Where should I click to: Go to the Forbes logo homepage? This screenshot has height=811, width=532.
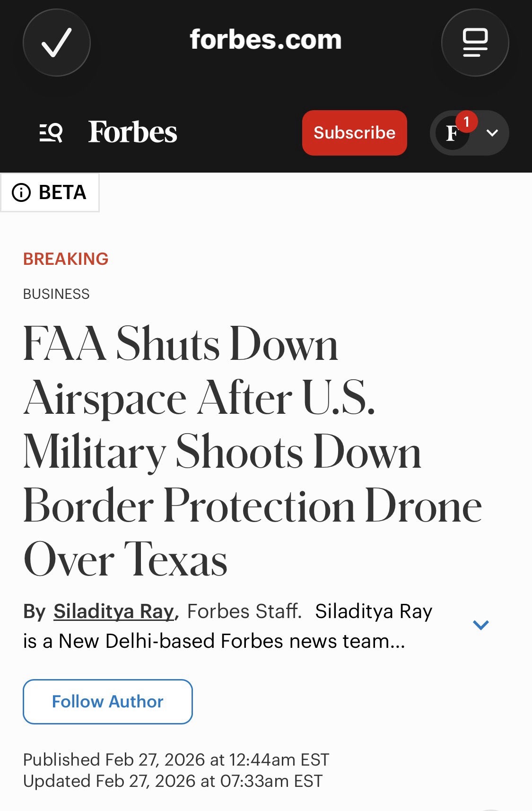click(133, 132)
